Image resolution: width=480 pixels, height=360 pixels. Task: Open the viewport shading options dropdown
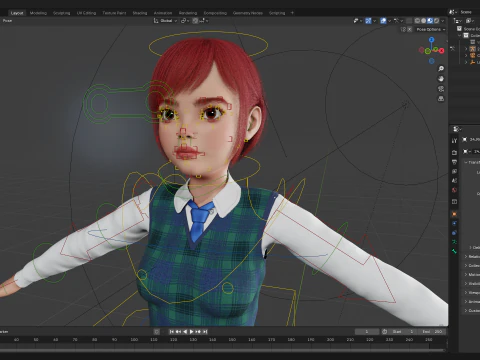pos(443,21)
